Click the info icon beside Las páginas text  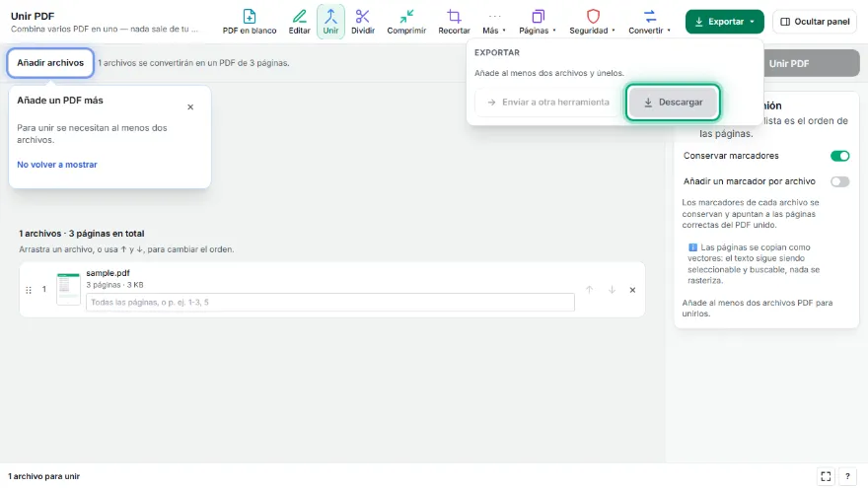692,247
